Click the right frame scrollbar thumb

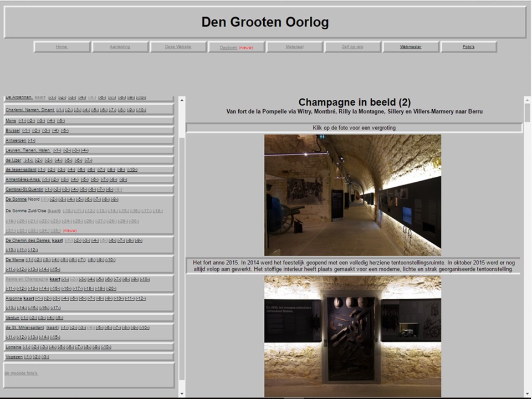tap(527, 112)
